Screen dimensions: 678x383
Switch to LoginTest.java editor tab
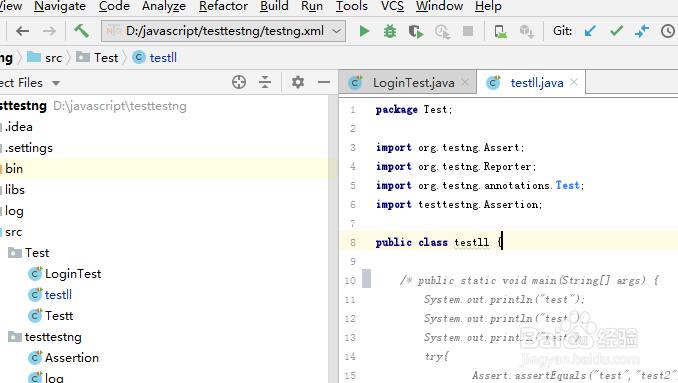pos(409,83)
